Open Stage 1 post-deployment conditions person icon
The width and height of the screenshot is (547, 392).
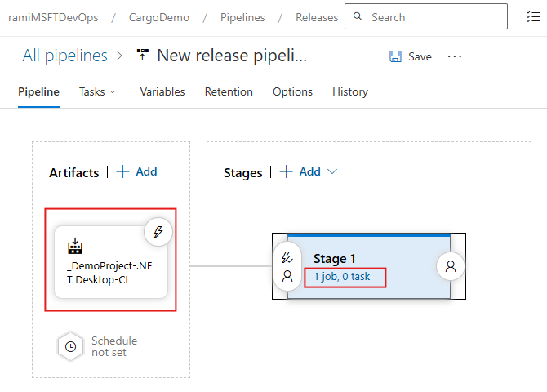450,266
